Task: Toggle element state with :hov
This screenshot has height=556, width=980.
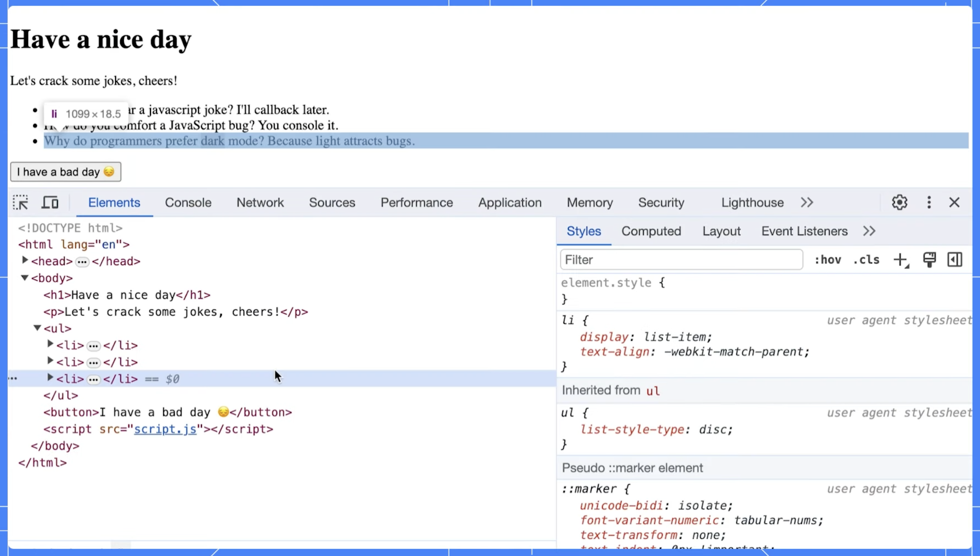Action: point(827,260)
